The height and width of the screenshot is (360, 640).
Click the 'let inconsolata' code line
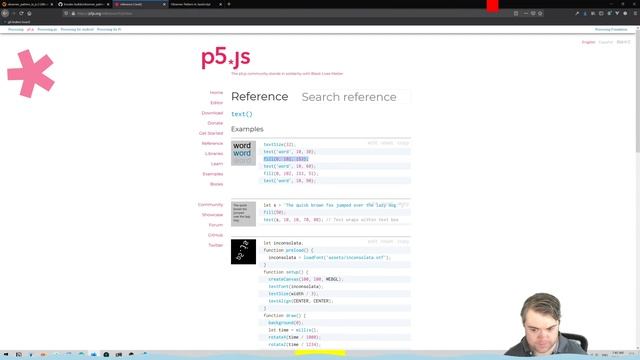click(283, 243)
